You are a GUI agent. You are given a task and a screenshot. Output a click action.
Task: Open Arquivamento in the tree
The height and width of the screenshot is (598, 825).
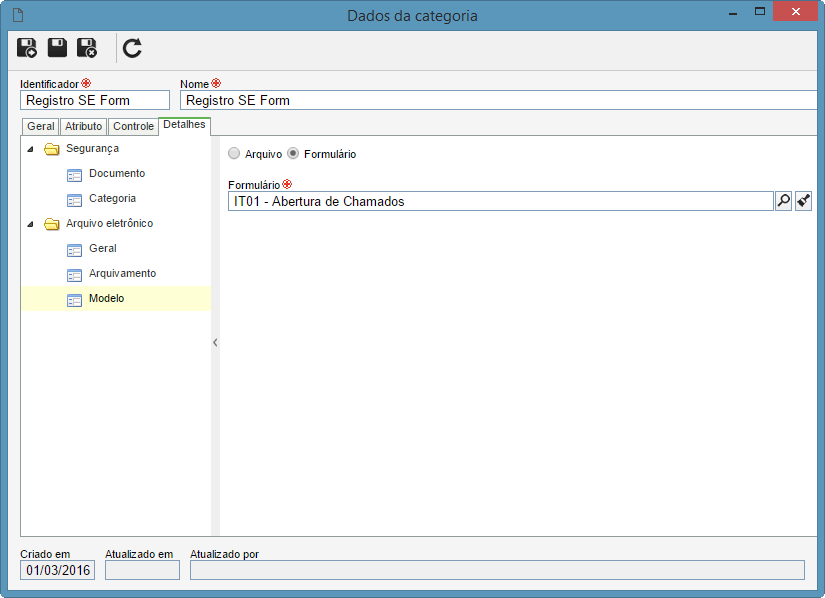tap(122, 273)
